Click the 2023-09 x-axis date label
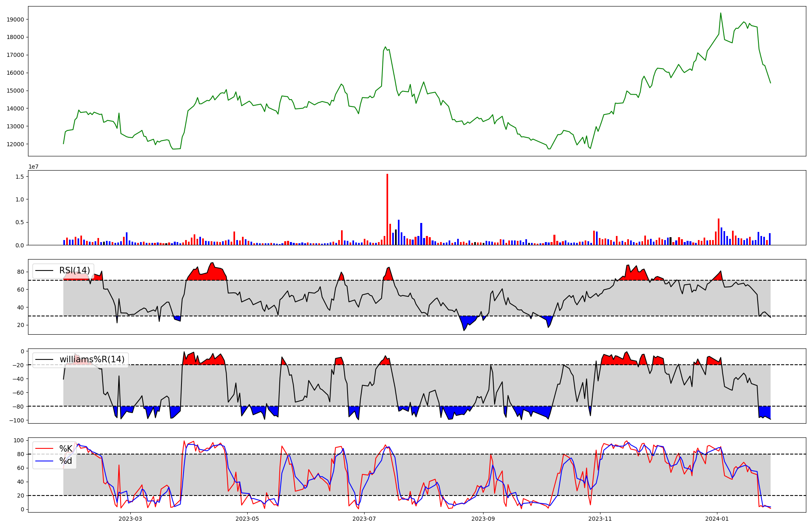 pos(483,519)
